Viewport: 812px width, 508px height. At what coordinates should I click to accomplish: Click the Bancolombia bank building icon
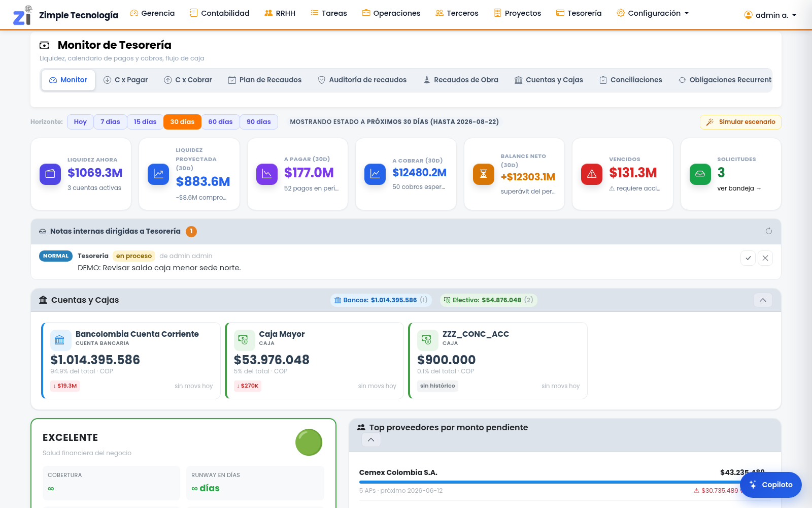[x=60, y=340]
